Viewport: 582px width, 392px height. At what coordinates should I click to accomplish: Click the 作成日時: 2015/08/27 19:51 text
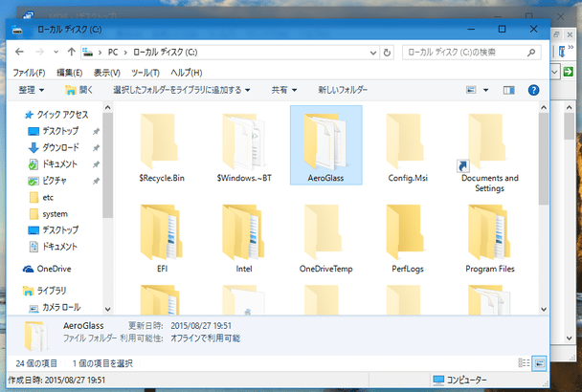point(56,381)
